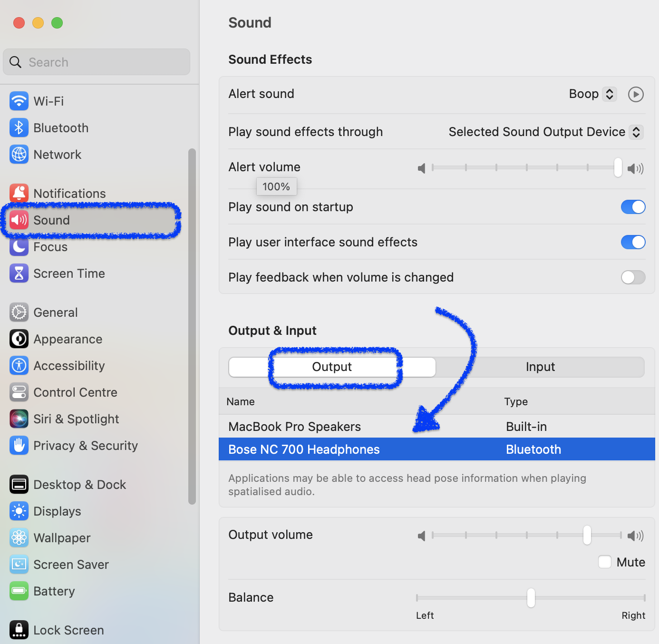659x644 pixels.
Task: Click the Search input field
Action: pyautogui.click(x=97, y=62)
